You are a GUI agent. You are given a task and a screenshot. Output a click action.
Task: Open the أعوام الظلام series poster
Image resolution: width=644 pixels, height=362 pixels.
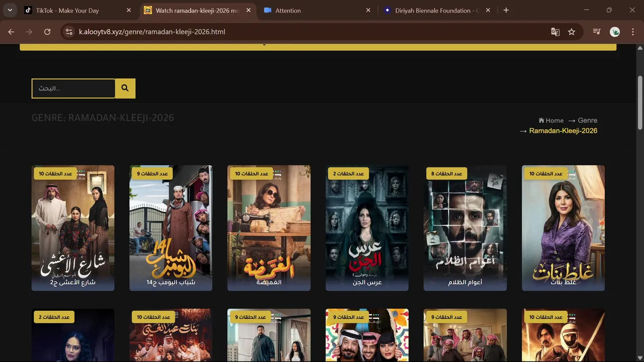click(x=465, y=228)
